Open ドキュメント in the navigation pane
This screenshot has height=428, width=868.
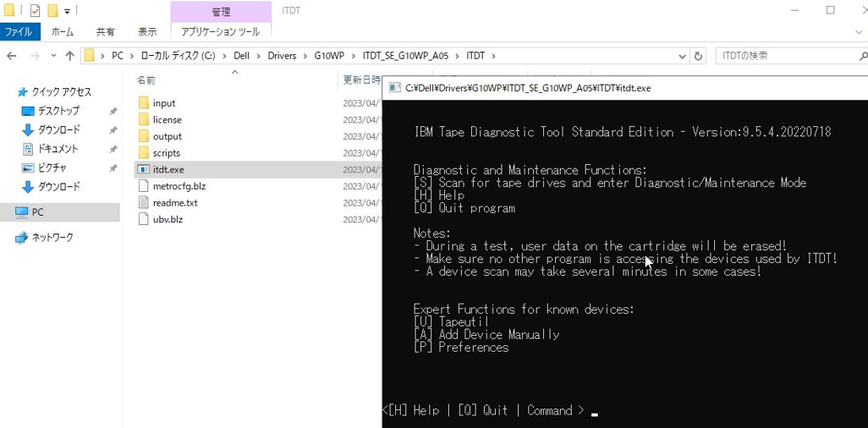tap(58, 149)
